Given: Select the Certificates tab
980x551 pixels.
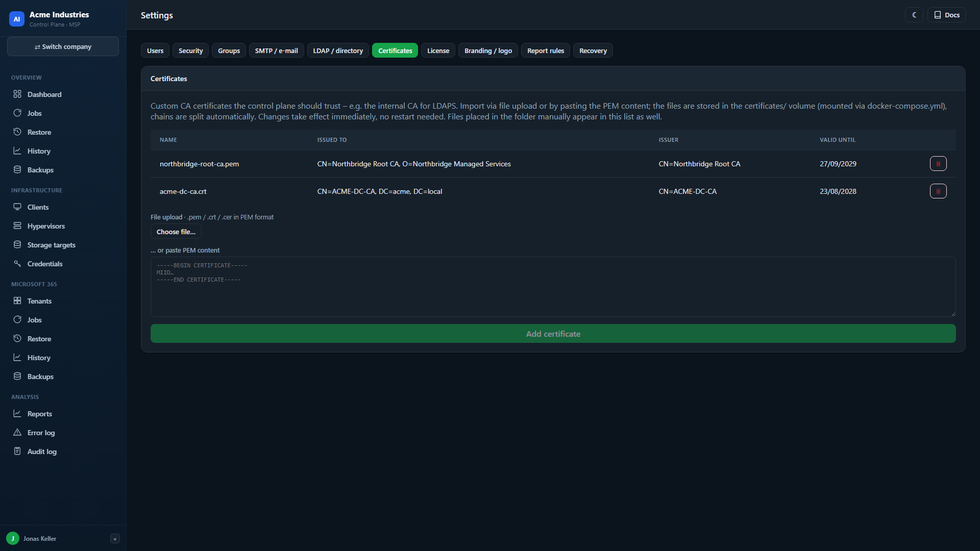Looking at the screenshot, I should pyautogui.click(x=395, y=51).
